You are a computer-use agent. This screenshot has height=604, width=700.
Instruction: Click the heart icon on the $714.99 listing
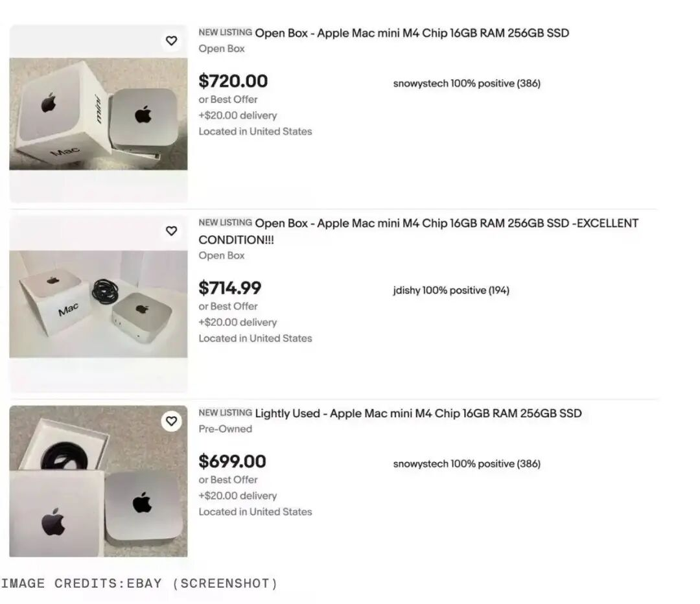coord(171,231)
